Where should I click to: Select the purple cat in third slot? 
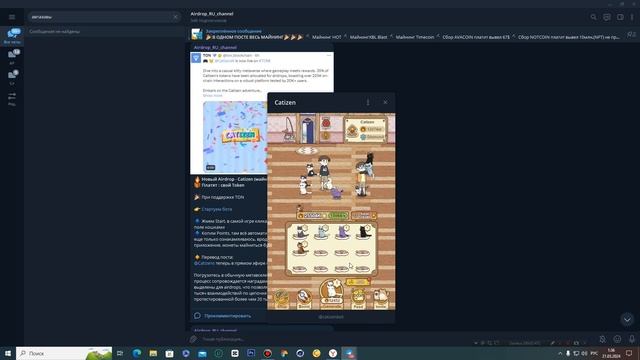point(342,232)
